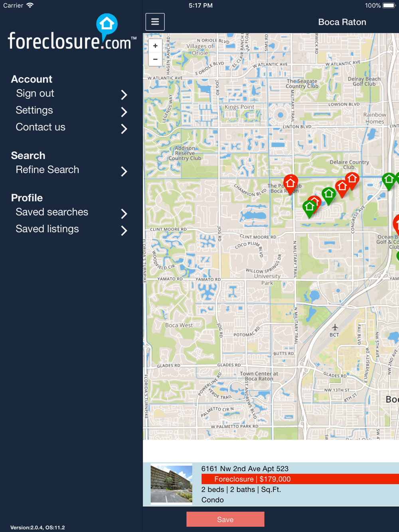Select the green pin beside Congress Ave
399x532 pixels.
389,180
